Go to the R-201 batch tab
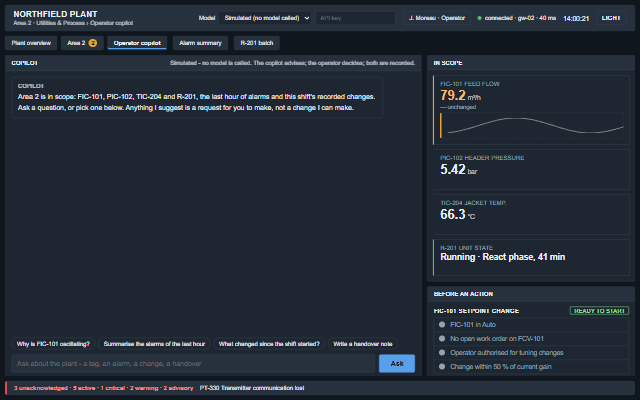Viewport: 640px width, 400px height. [x=257, y=43]
